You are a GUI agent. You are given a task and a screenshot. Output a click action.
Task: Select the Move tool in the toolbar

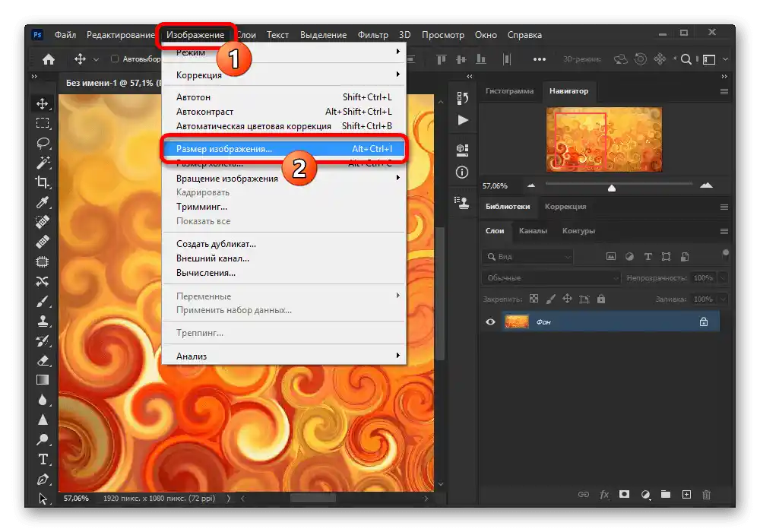pos(42,103)
